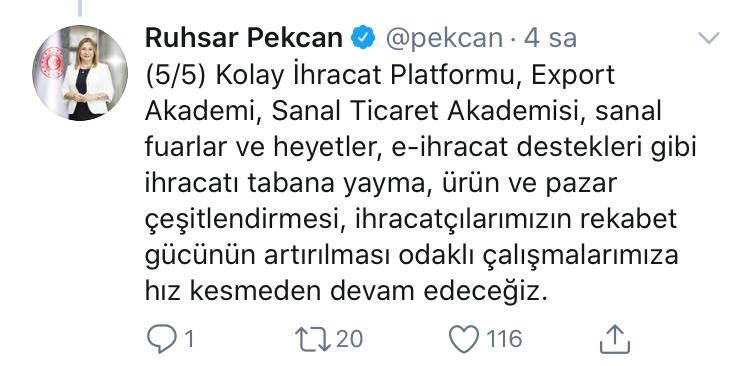Viewport: 750px width, 366px height.
Task: Open the share sheet using the upload arrow
Action: 615,339
